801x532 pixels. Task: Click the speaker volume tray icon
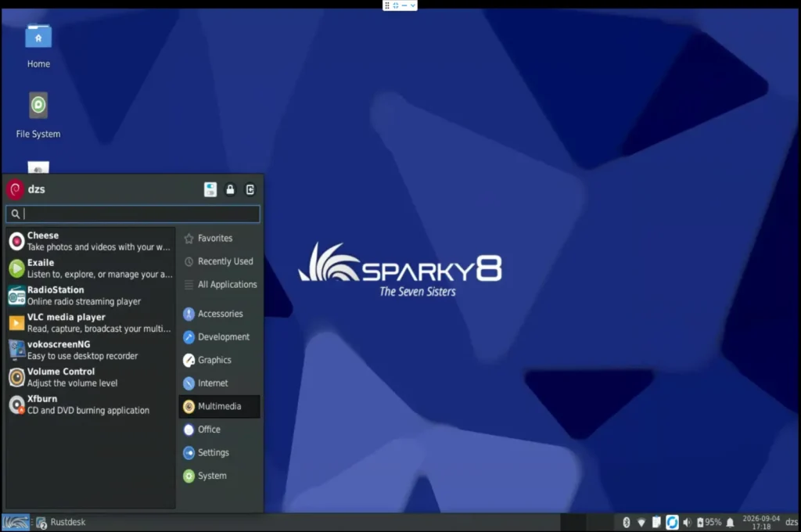[687, 523]
